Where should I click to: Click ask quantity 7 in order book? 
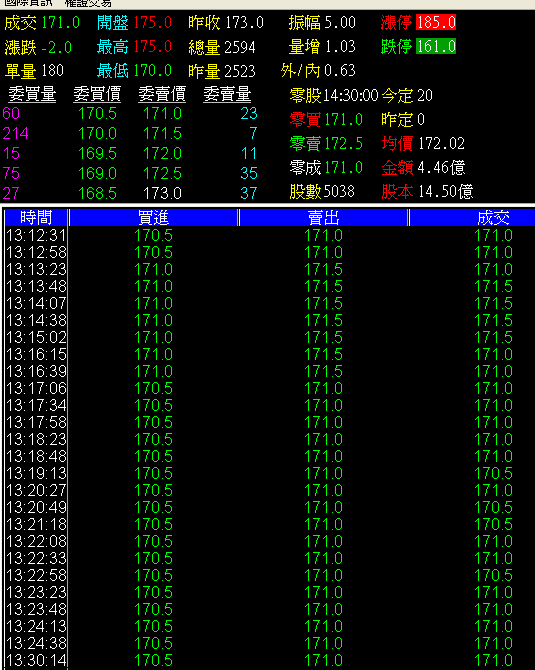(x=253, y=133)
